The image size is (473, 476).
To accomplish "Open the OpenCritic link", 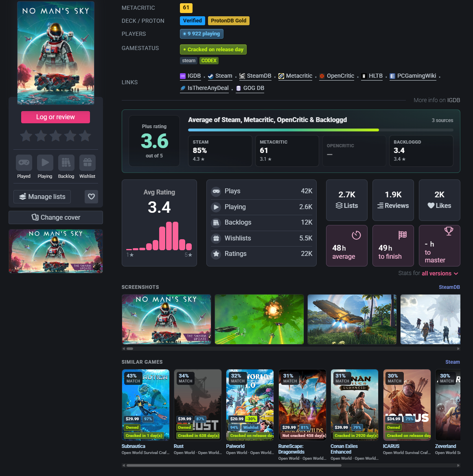I will coord(337,76).
